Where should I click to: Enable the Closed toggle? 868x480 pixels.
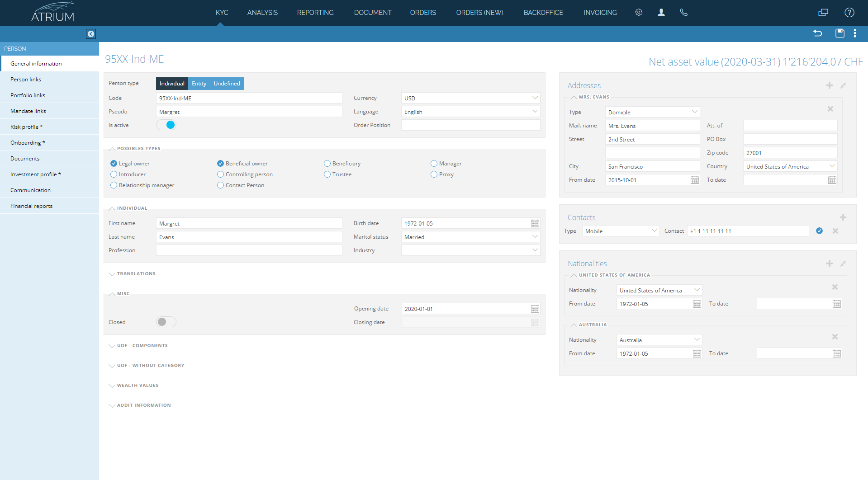(166, 321)
